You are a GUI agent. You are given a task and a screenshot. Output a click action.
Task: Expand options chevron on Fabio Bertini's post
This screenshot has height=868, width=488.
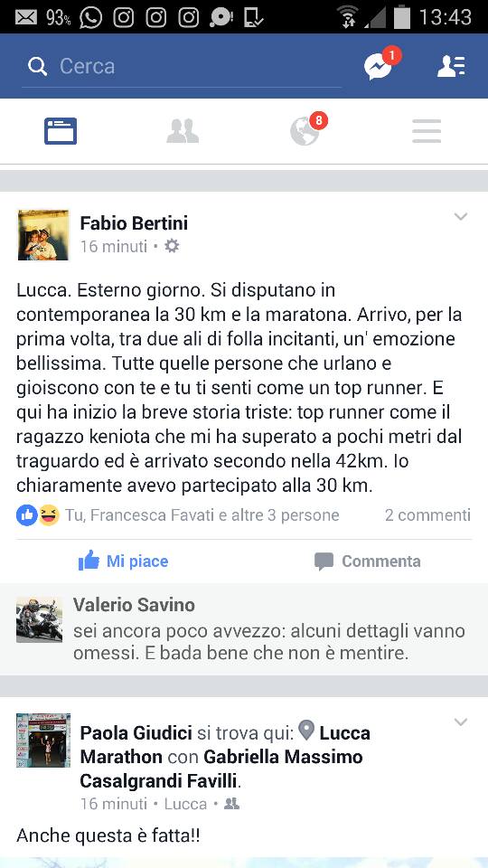pos(461,216)
